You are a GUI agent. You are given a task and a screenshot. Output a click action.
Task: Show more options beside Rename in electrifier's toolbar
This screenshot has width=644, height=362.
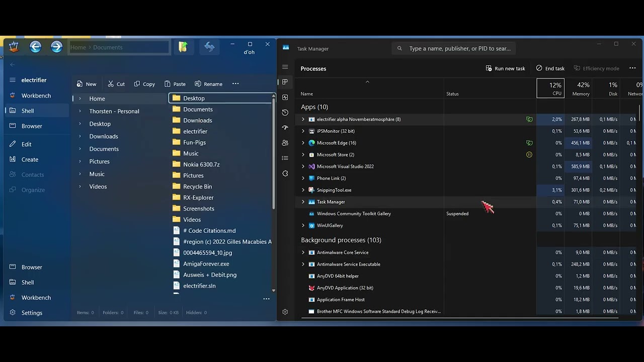point(235,84)
